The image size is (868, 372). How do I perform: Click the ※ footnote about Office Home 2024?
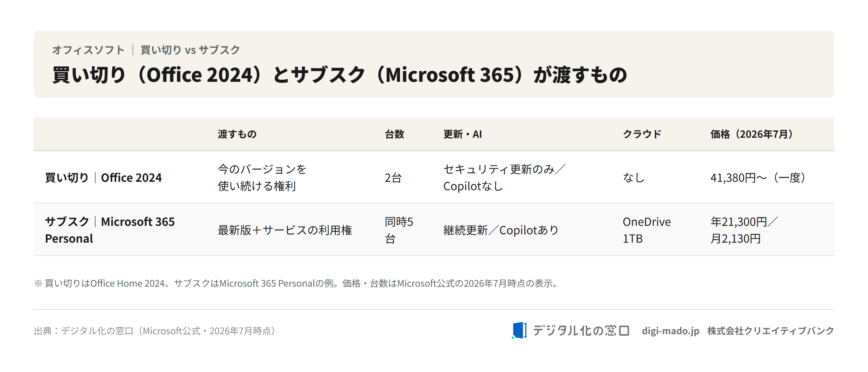click(x=297, y=283)
